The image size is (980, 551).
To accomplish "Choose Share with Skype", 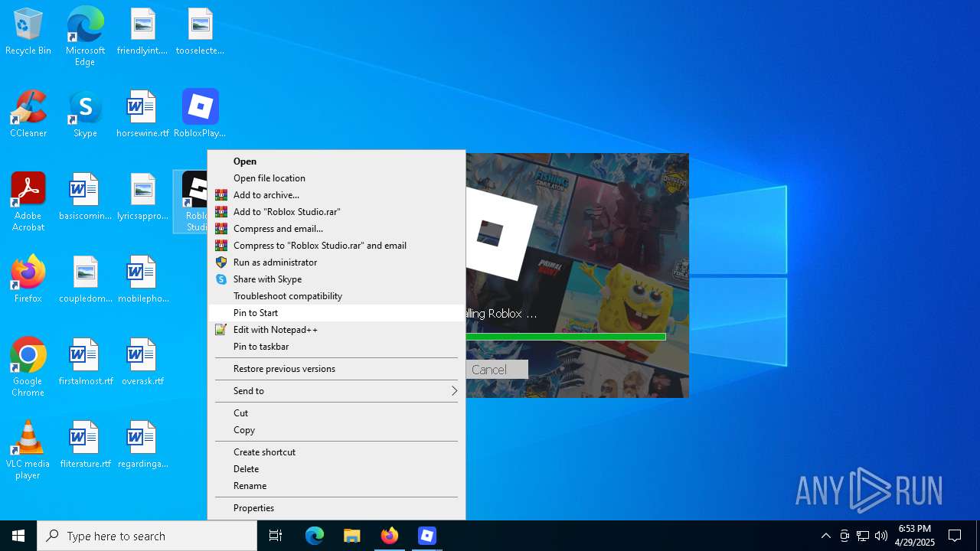I will tap(337, 279).
